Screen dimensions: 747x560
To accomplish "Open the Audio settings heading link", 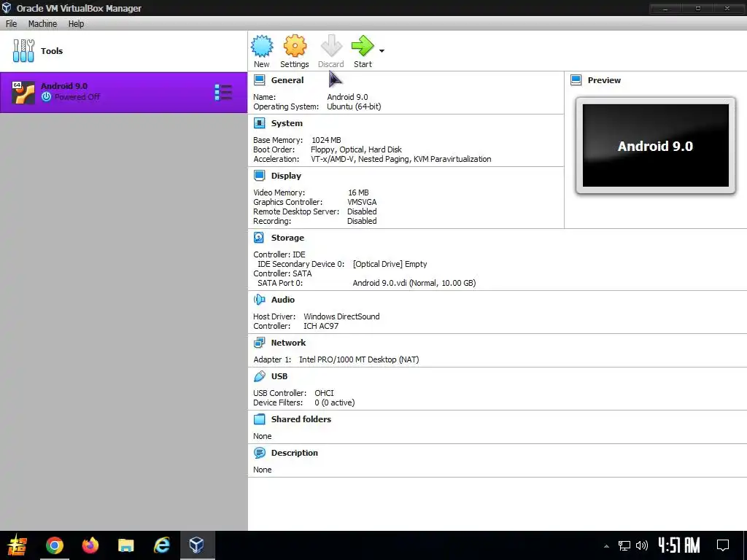I will (x=283, y=300).
